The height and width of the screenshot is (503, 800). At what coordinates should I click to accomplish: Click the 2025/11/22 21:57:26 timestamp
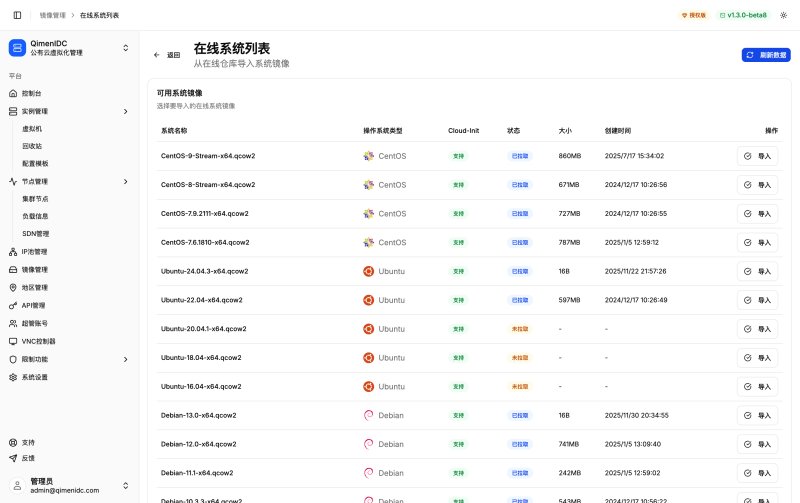pos(635,271)
